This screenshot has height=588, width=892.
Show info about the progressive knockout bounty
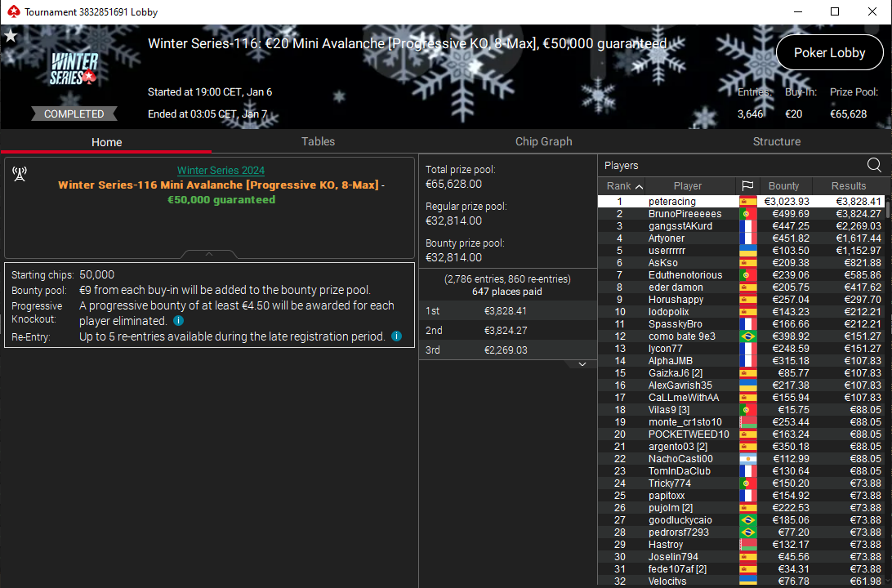click(178, 321)
